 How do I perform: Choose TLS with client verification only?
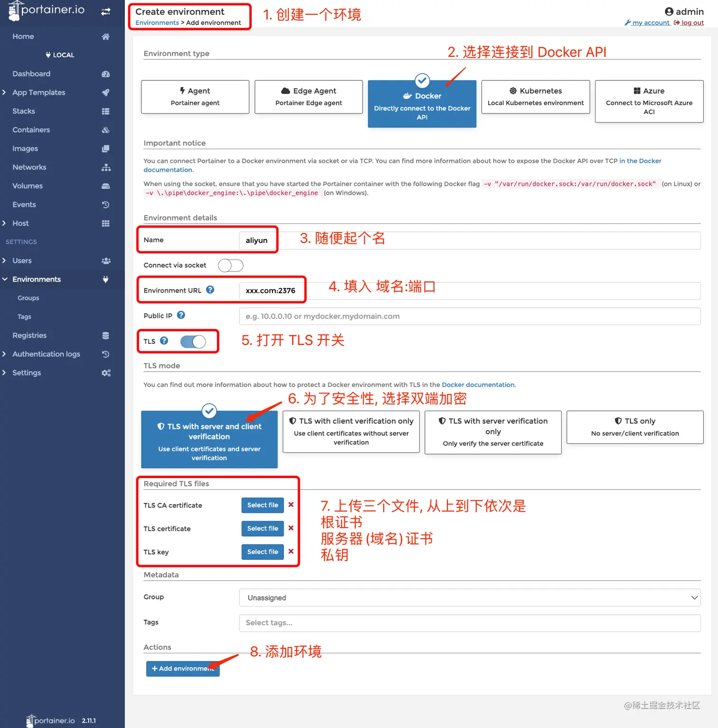tap(351, 431)
